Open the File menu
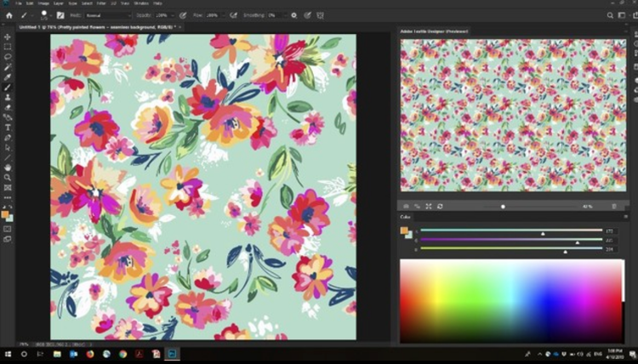 [x=19, y=3]
